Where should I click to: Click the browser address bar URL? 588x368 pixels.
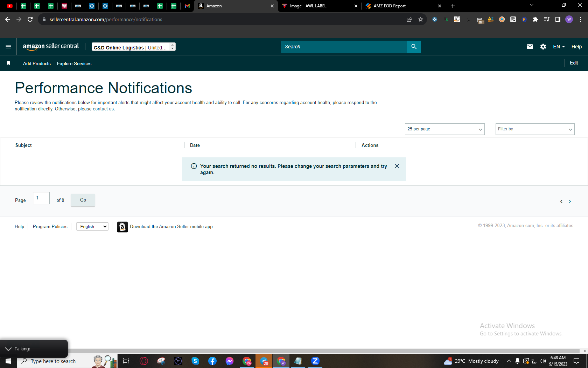[106, 19]
